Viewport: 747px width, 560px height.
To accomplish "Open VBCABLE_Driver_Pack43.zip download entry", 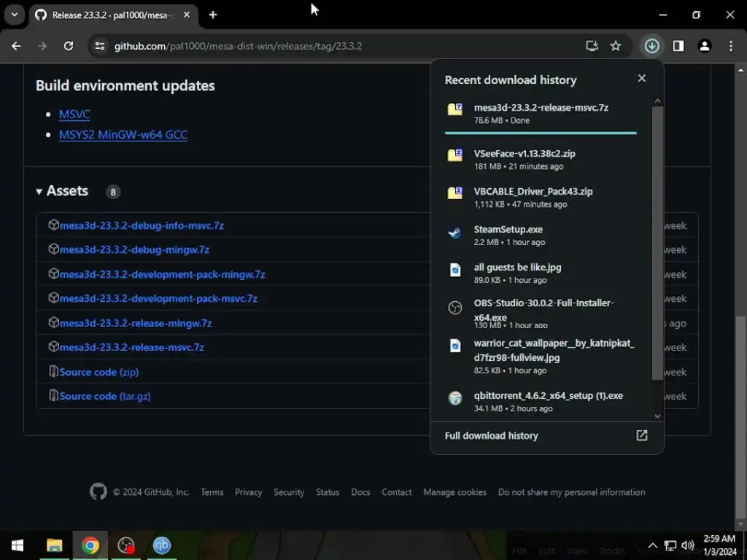I will point(541,197).
